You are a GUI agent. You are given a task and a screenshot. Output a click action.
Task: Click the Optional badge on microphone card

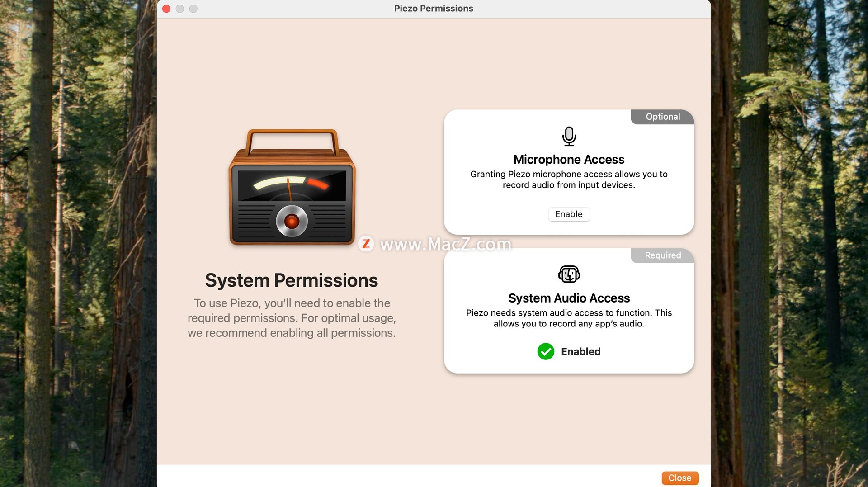(x=662, y=117)
